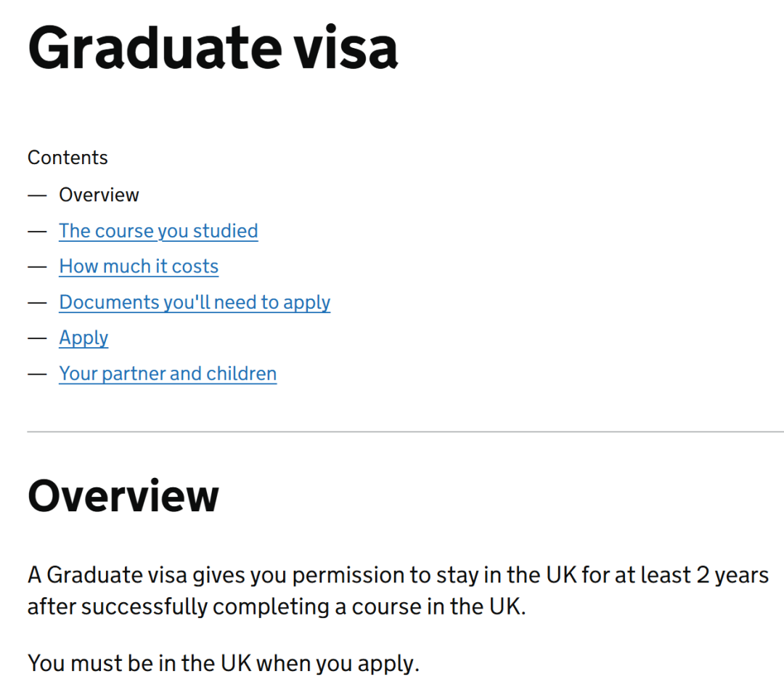Click the dash bullet beside Overview
The width and height of the screenshot is (784, 690).
pos(37,195)
